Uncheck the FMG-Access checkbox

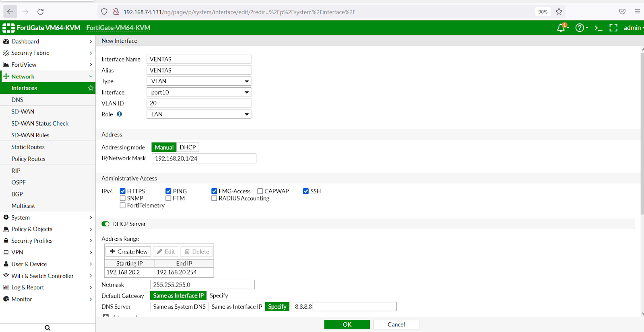(214, 191)
